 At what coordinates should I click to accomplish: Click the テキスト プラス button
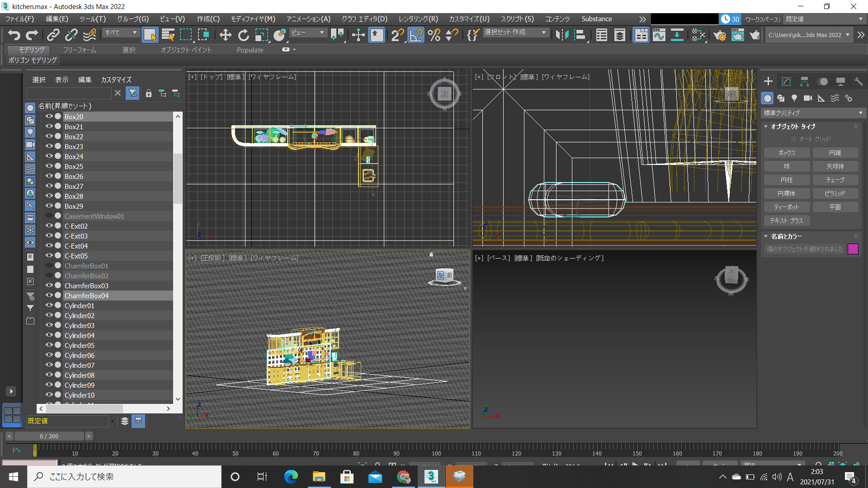tap(787, 221)
